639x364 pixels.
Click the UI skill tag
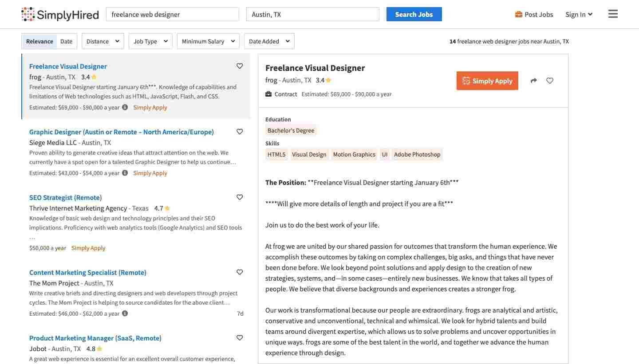coord(385,154)
